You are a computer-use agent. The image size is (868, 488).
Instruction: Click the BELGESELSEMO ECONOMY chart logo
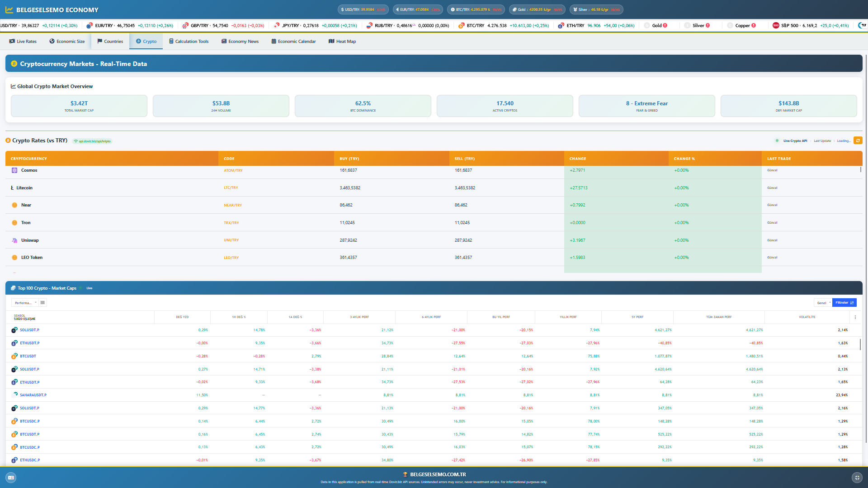[9, 9]
